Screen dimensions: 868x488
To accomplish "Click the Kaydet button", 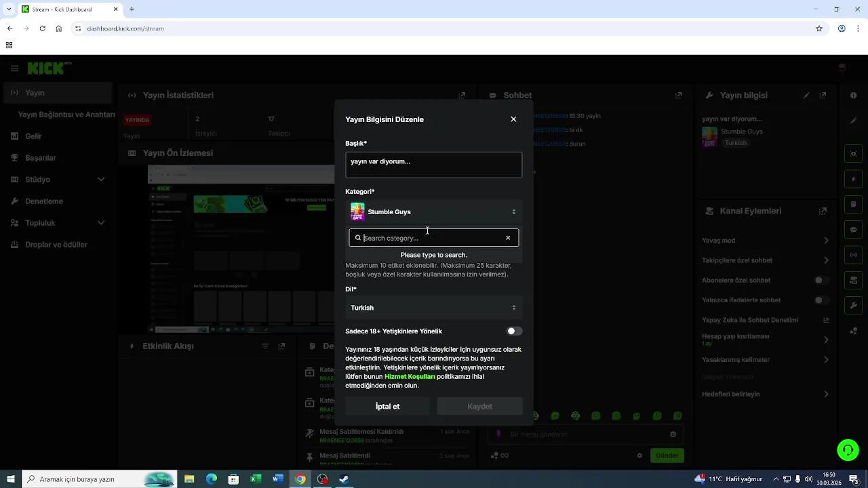I will (480, 407).
